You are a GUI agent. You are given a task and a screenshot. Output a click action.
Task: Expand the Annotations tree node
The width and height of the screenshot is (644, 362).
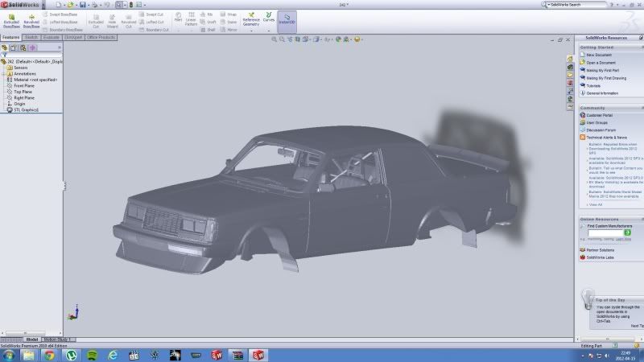(x=23, y=73)
